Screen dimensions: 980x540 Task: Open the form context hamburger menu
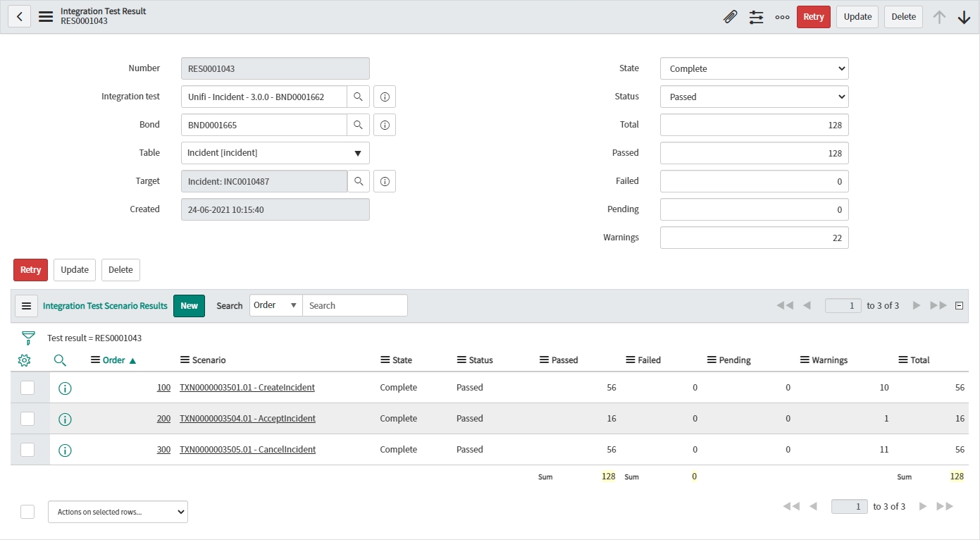click(46, 17)
